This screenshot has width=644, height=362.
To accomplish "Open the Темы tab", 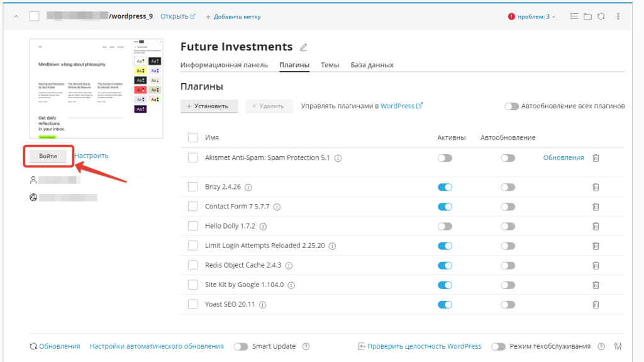I will point(330,65).
